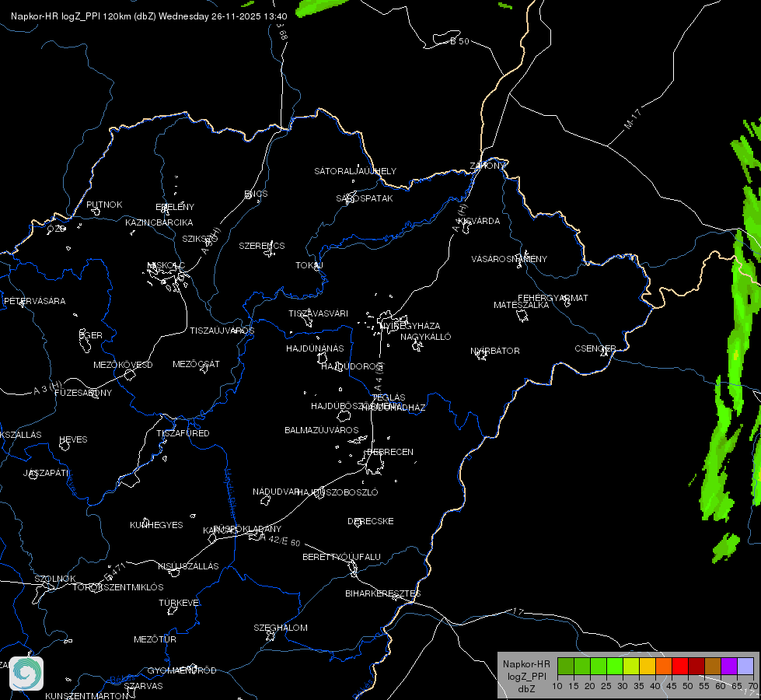Click the legend label 'Napkor-HR logZ_PPI dbZ'

(x=526, y=676)
